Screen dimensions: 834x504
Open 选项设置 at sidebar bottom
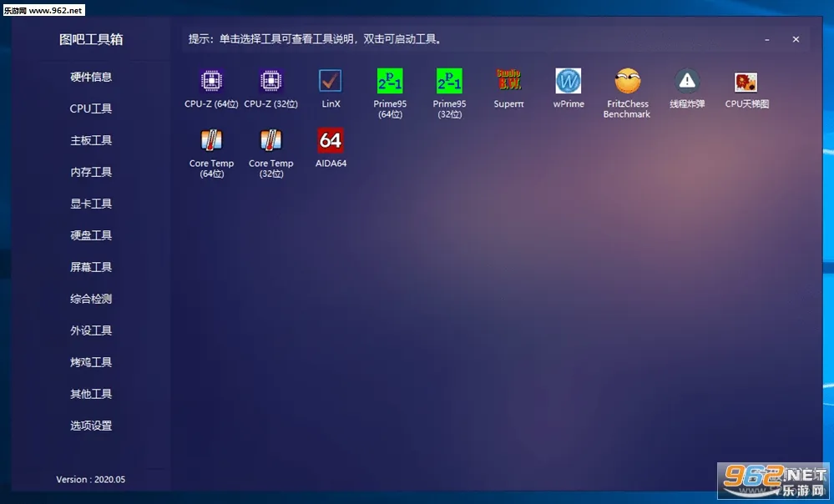(x=90, y=426)
